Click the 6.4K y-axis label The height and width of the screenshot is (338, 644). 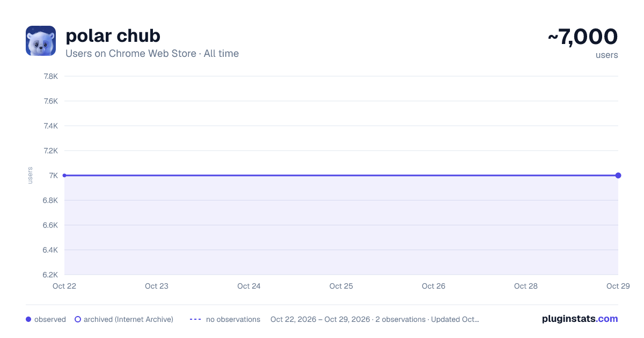[50, 250]
